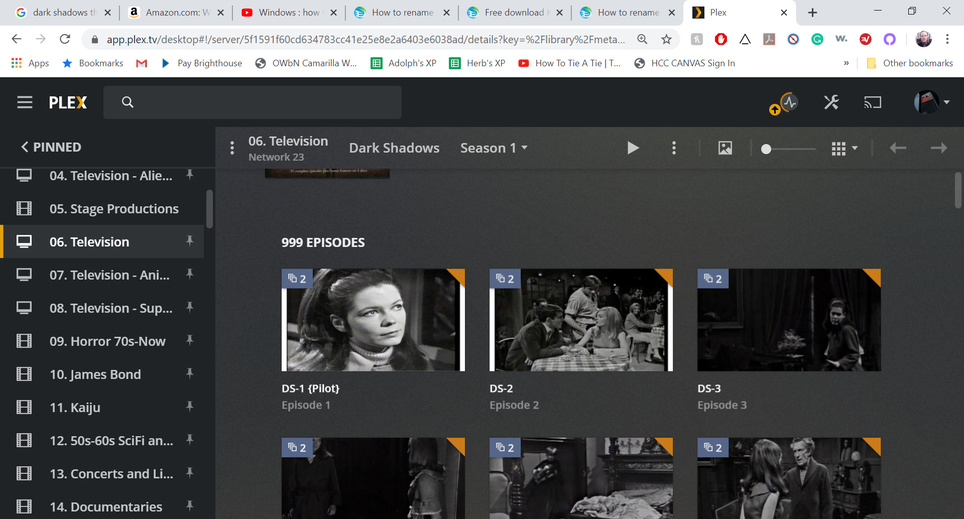The height and width of the screenshot is (519, 964).
Task: Unpin 04. Television - Alie... library
Action: click(189, 175)
